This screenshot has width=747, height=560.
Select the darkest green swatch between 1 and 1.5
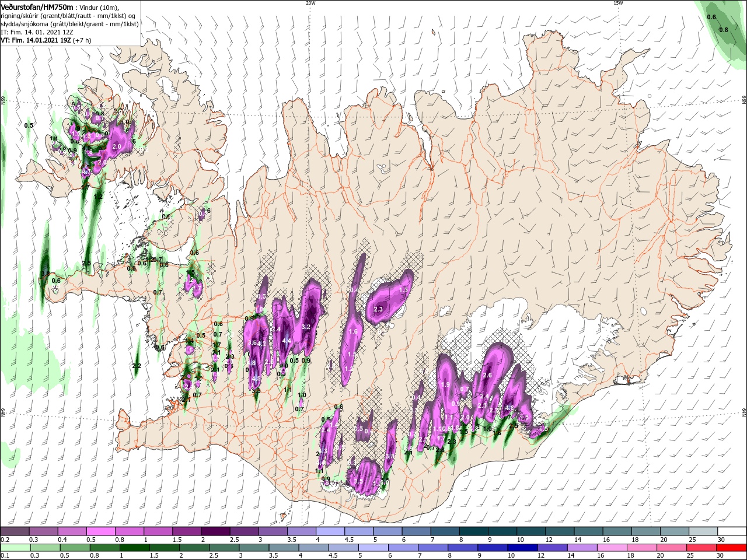coord(134,548)
